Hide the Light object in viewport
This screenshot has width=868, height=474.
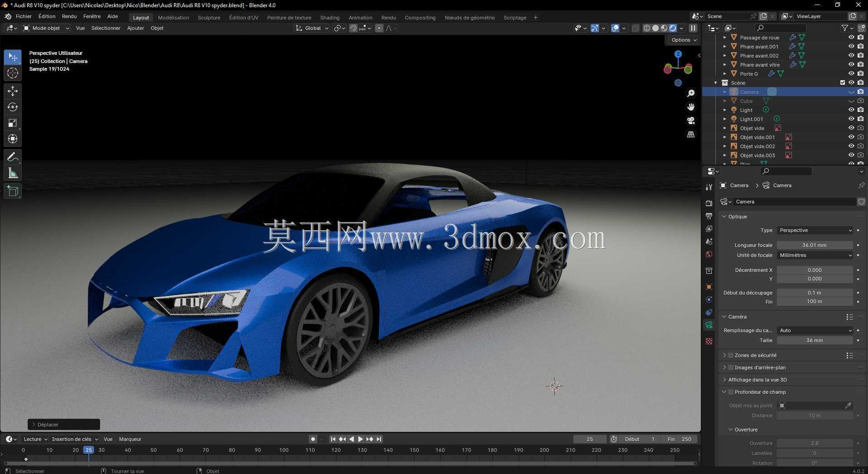851,110
